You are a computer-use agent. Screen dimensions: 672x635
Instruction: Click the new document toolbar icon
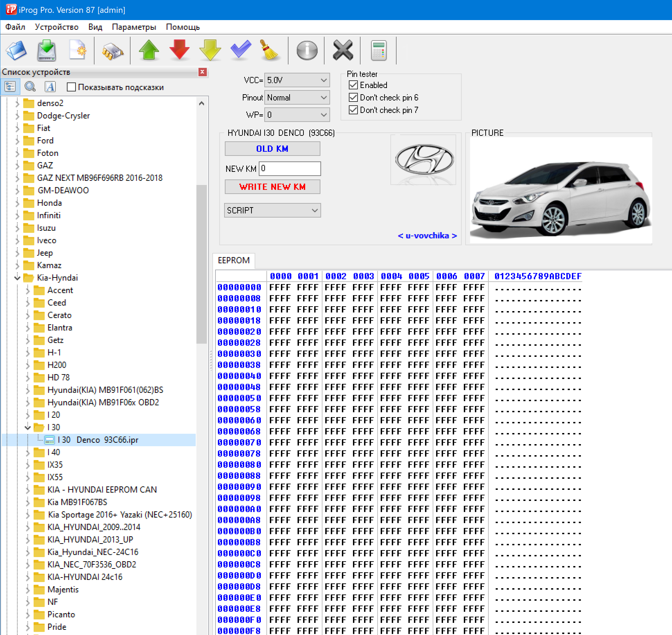77,51
